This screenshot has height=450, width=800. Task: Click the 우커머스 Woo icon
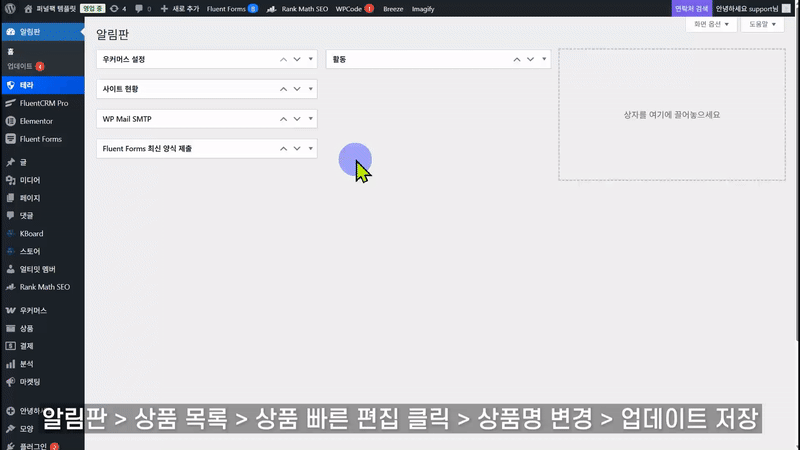11,310
